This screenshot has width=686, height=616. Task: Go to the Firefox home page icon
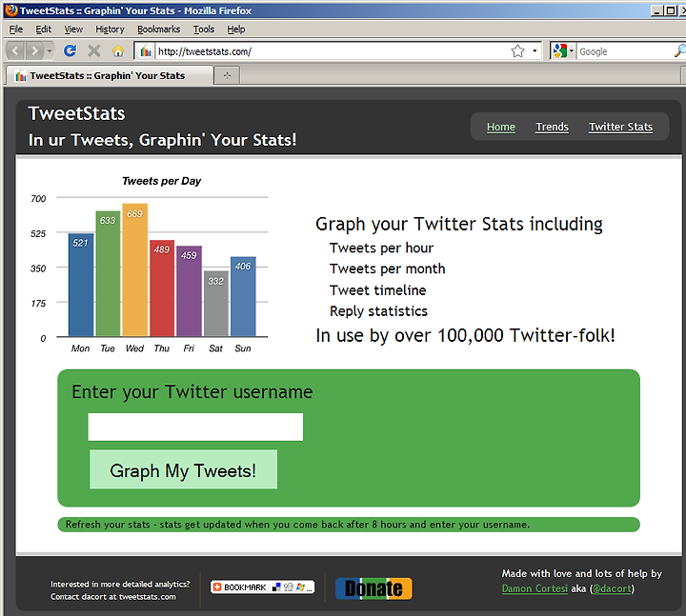[x=118, y=51]
